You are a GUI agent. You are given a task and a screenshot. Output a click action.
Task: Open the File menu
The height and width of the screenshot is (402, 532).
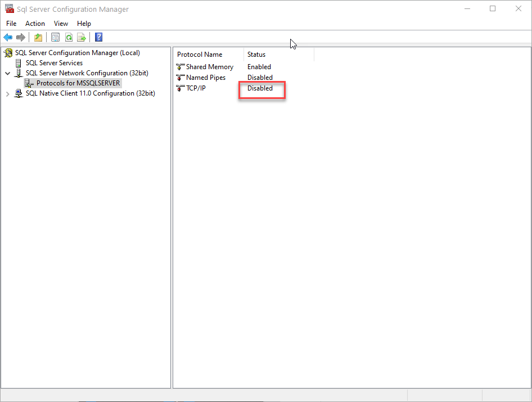click(x=11, y=24)
